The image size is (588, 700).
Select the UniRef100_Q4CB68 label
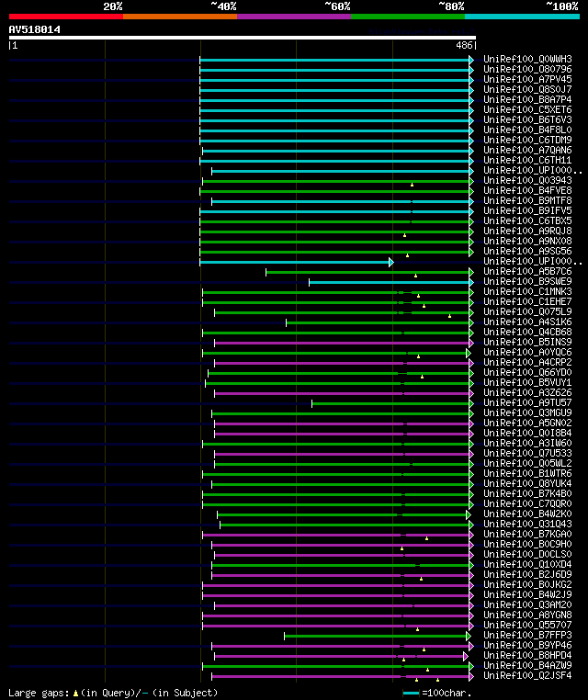527,333
